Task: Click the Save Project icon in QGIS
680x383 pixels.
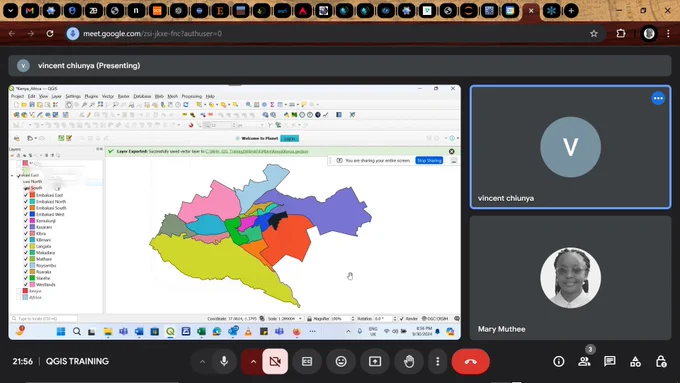Action: click(x=32, y=105)
